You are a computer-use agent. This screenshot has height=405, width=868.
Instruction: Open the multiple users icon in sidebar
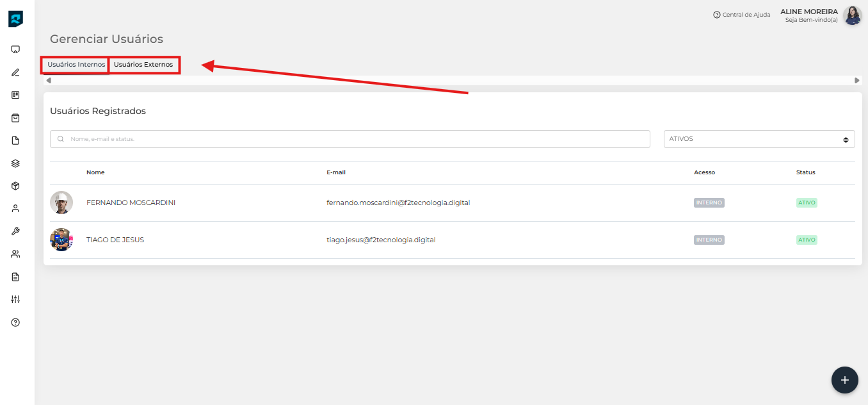point(15,254)
